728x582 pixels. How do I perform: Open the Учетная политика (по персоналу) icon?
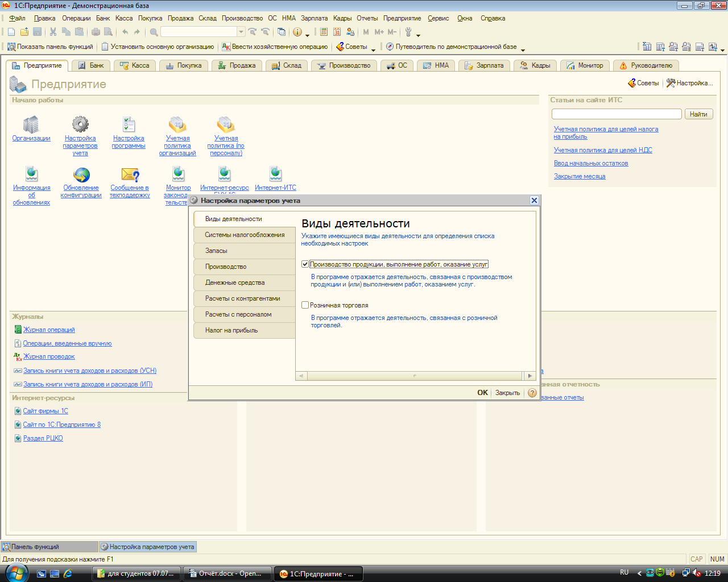tap(226, 124)
